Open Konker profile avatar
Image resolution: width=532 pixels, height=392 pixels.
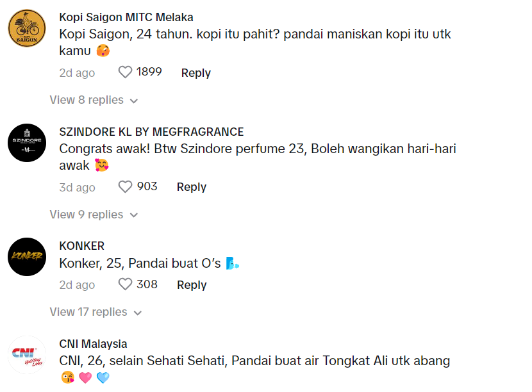tap(27, 256)
